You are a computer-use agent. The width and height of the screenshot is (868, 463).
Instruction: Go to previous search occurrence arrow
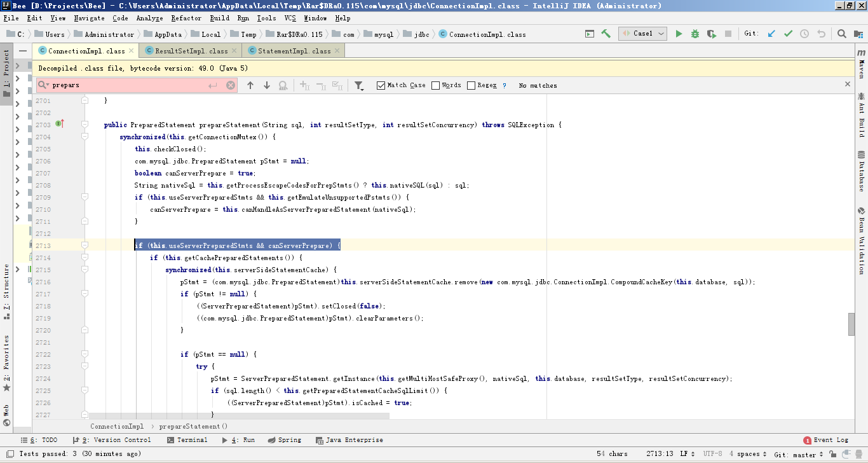250,85
